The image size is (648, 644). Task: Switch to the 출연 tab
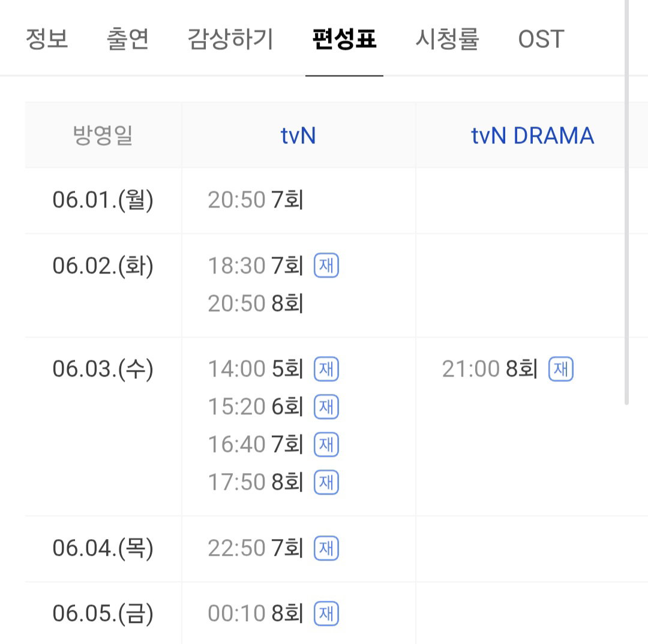click(128, 39)
